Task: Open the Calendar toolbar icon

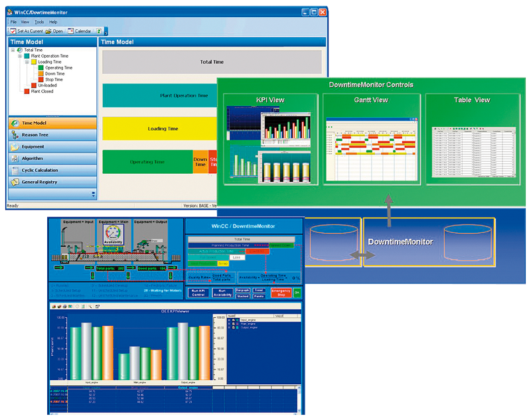Action: (70, 31)
